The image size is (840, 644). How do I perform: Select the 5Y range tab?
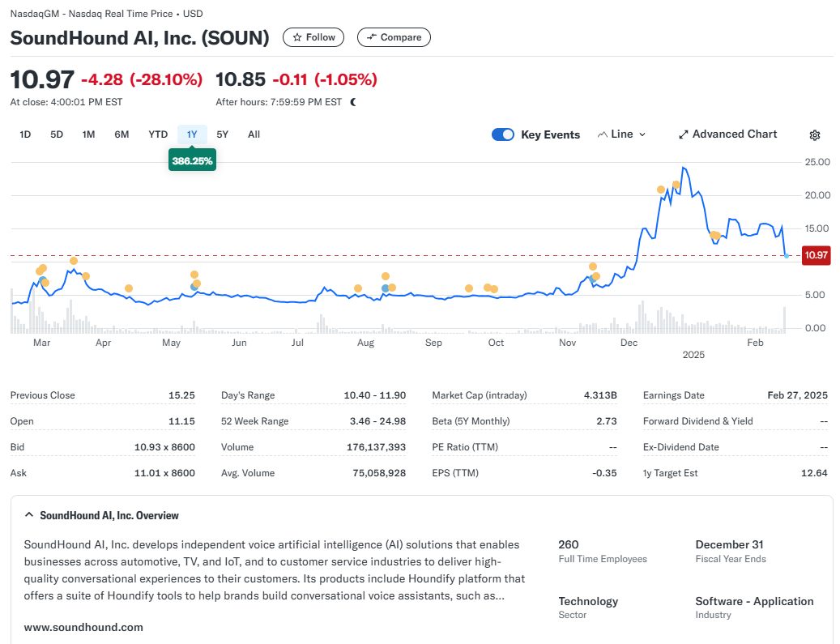[x=222, y=134]
